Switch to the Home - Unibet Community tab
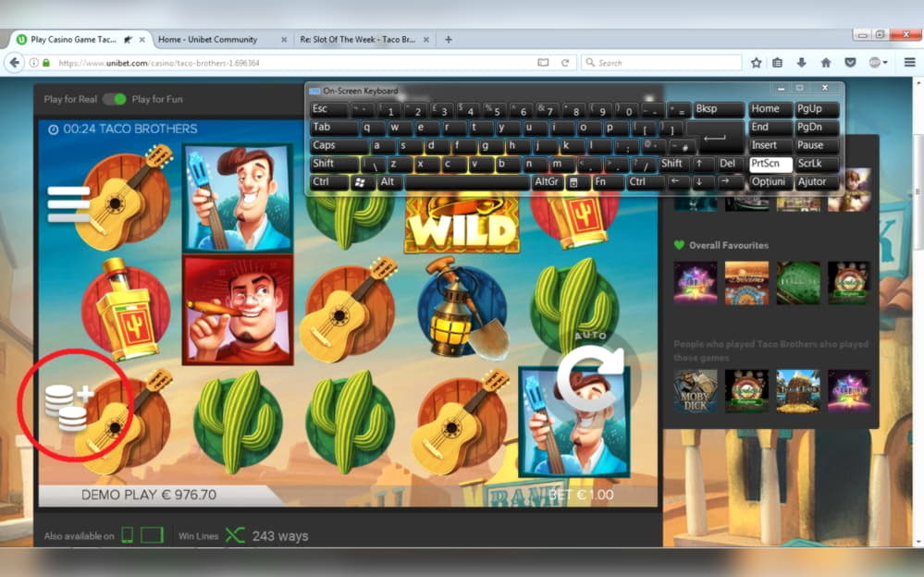This screenshot has height=577, width=924. click(x=207, y=40)
